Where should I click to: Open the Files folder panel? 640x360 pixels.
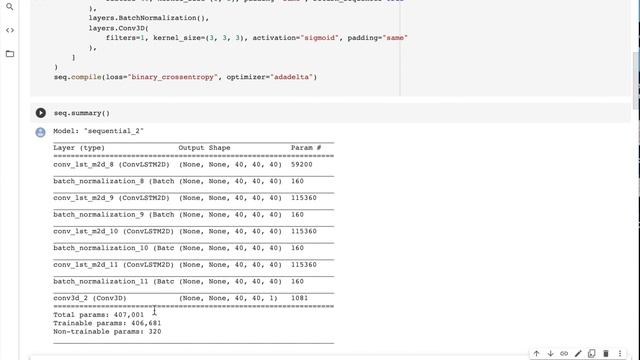tap(10, 54)
